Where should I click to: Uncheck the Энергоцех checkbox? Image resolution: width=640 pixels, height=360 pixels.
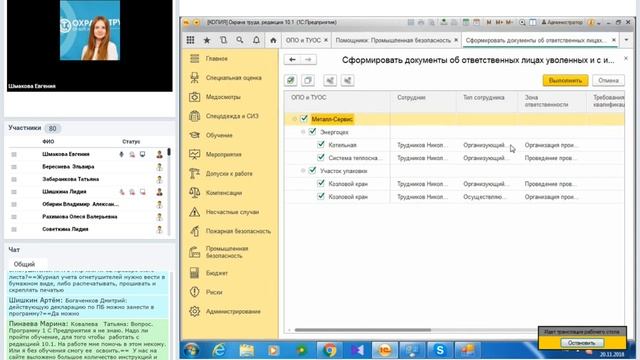pyautogui.click(x=312, y=132)
